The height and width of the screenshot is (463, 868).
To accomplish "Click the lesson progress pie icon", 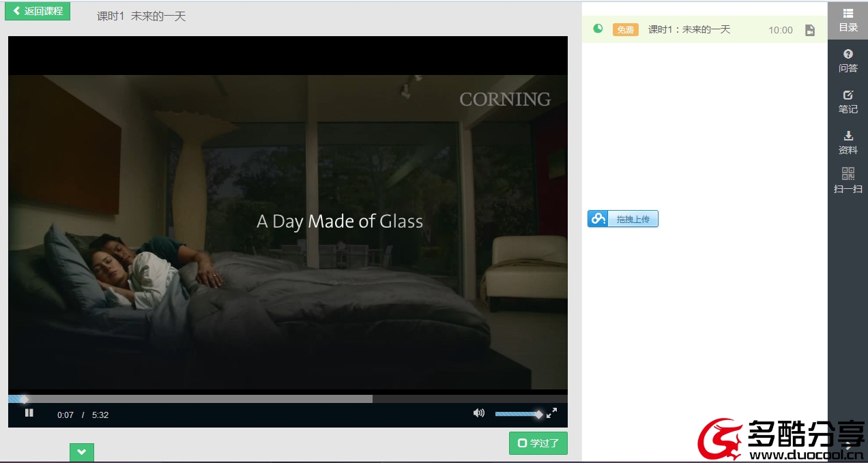I will pyautogui.click(x=598, y=29).
